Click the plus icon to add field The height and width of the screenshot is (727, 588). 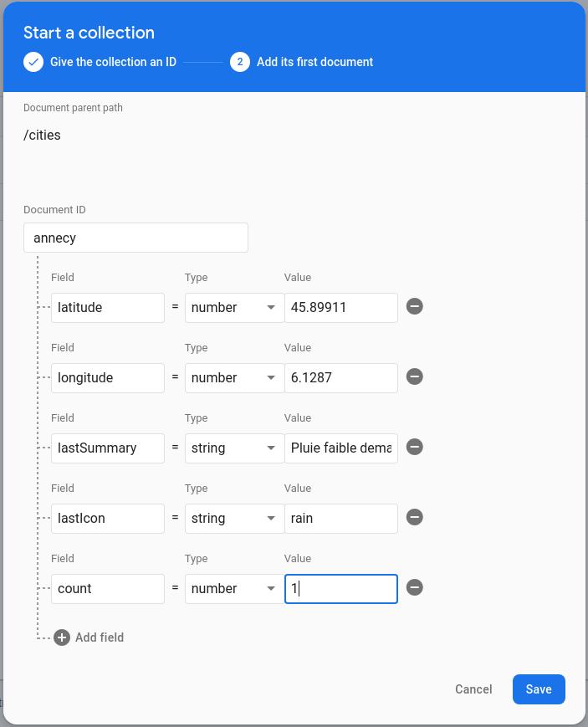[62, 637]
